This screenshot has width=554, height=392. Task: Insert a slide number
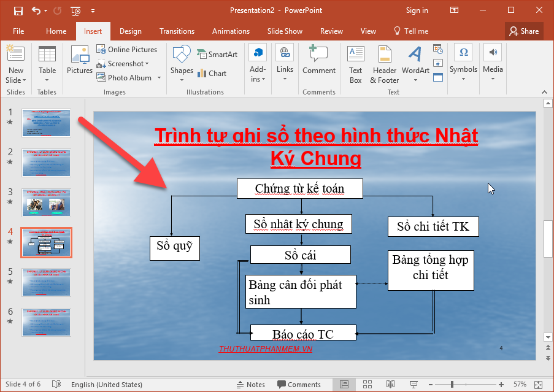point(437,63)
